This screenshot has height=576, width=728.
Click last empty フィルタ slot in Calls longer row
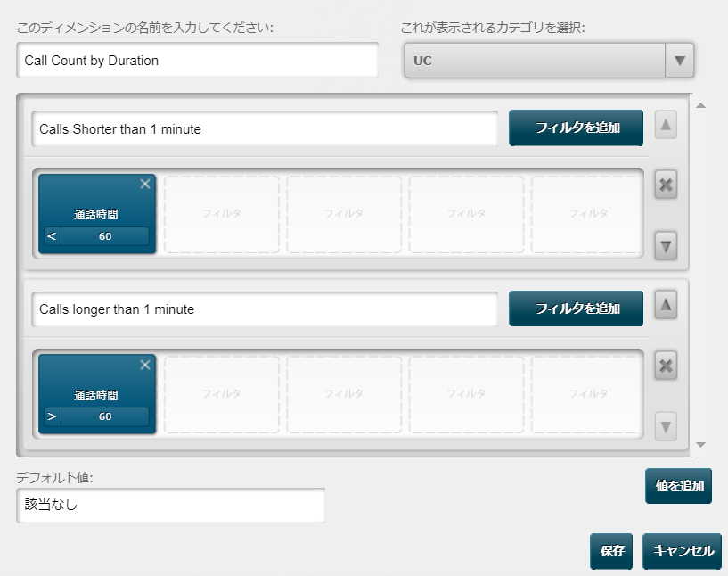[587, 394]
